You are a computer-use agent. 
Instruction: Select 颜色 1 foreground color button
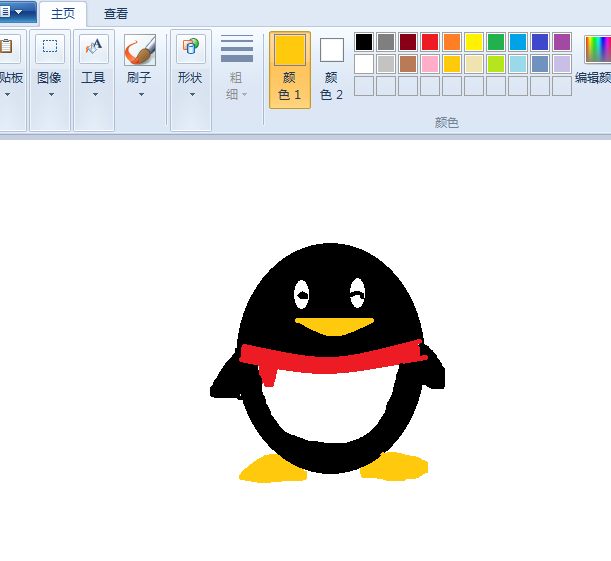290,70
